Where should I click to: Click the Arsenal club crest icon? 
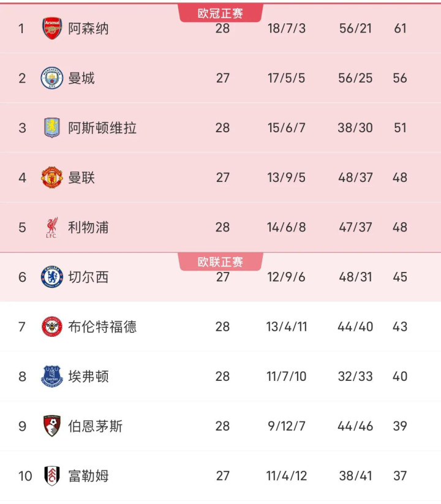pos(52,28)
